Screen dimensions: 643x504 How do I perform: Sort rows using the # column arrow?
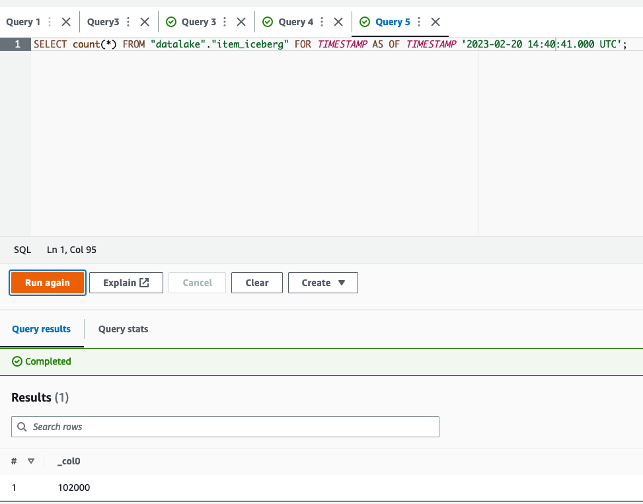pyautogui.click(x=31, y=461)
